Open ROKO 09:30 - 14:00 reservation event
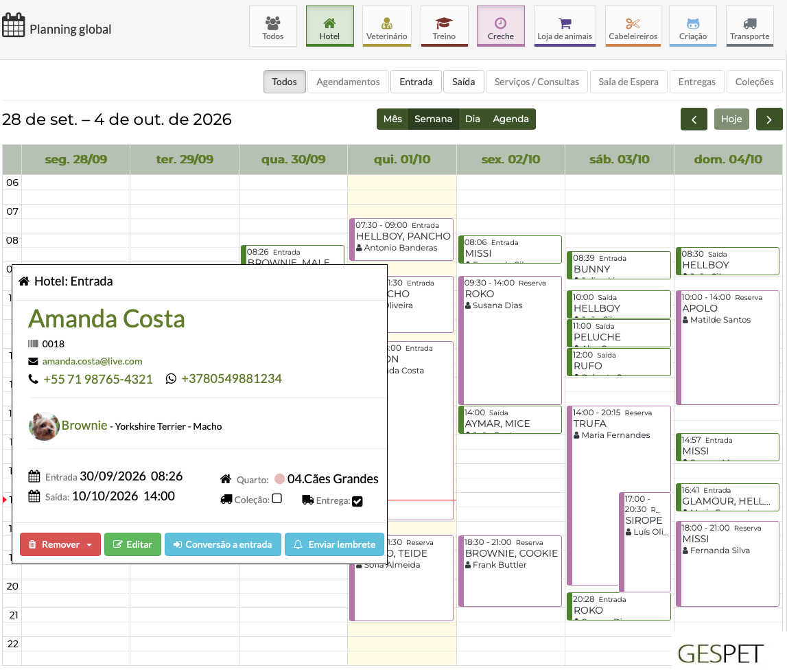787x672 pixels. click(x=510, y=340)
